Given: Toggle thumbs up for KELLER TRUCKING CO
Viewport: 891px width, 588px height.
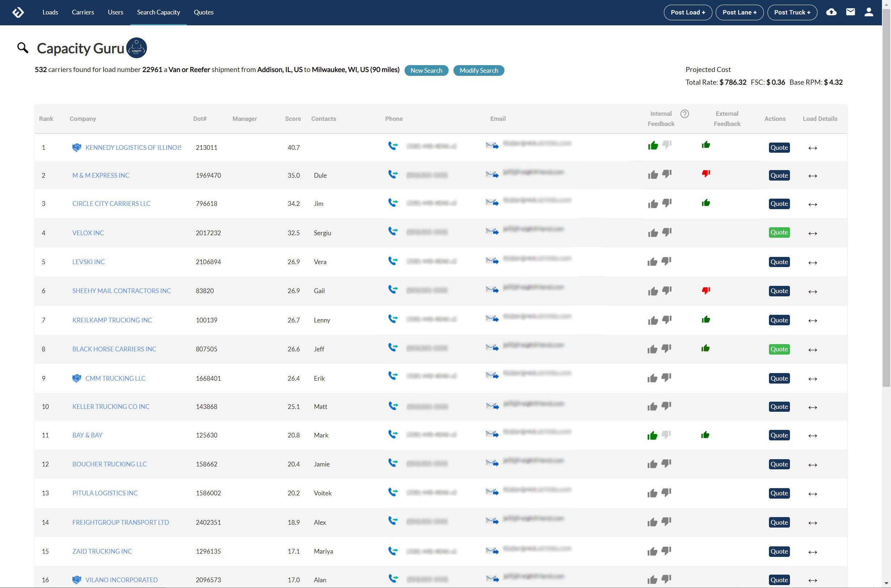Looking at the screenshot, I should pyautogui.click(x=652, y=406).
